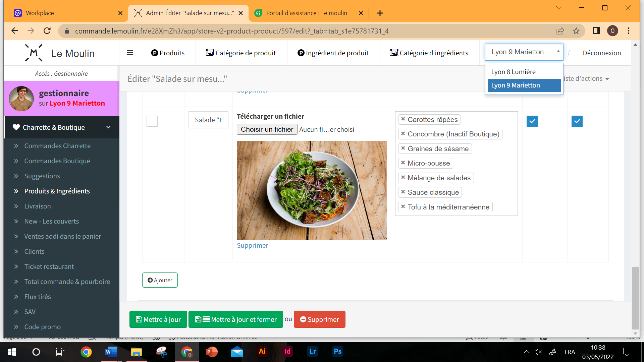Click the salad bowl image thumbnail
644x362 pixels.
[311, 190]
